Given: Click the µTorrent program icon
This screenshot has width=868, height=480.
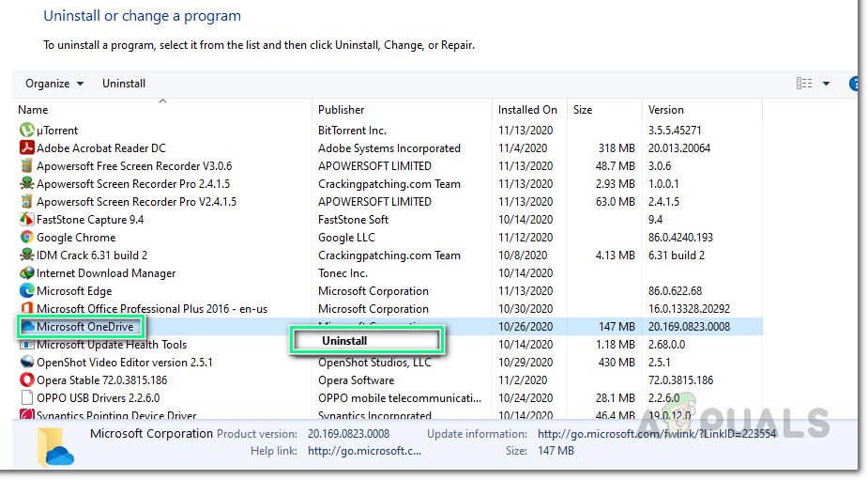Looking at the screenshot, I should (x=27, y=131).
